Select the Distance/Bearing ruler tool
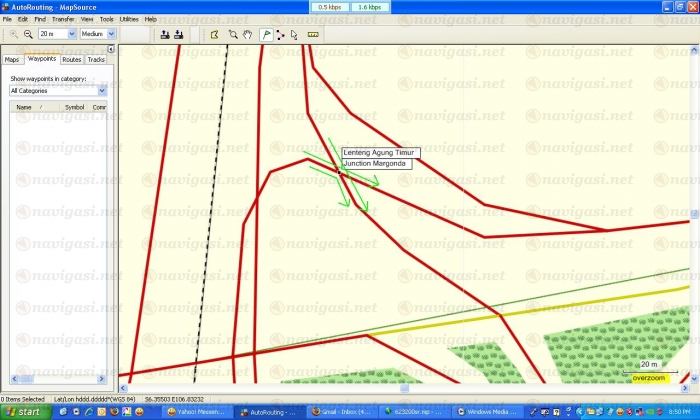The image size is (700, 420). 313,33
